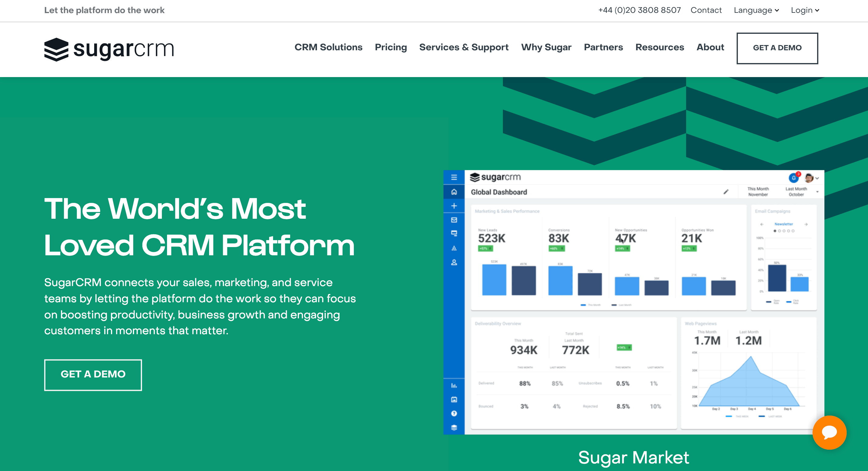Screen dimensions: 868x471
Task: Open the Services & Support menu
Action: point(464,47)
